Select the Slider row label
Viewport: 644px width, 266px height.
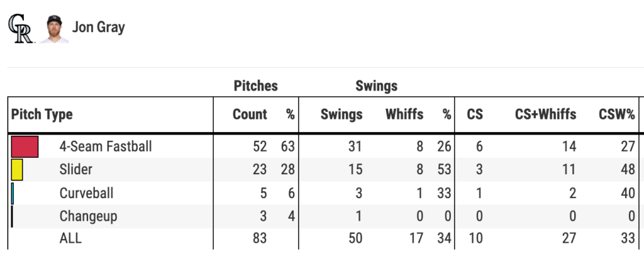(76, 170)
